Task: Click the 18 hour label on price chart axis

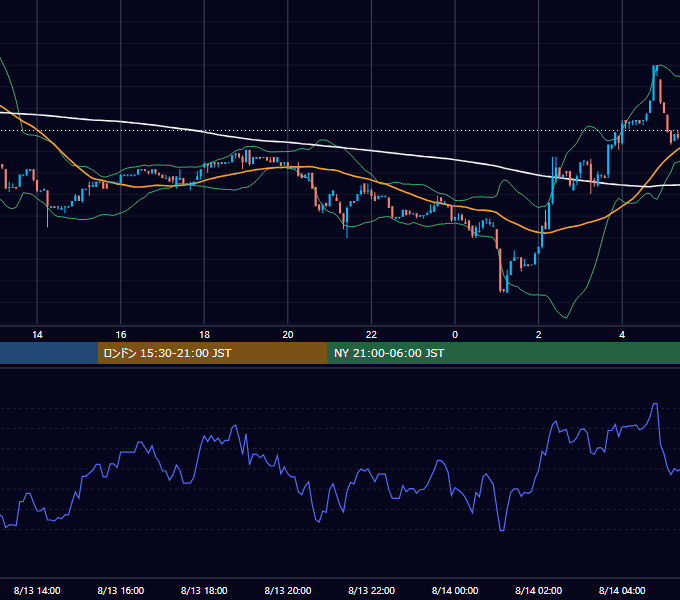Action: [204, 335]
